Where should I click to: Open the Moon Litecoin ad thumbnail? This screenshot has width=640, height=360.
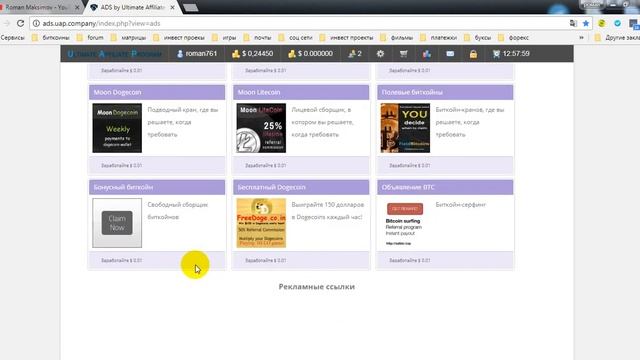tap(261, 128)
